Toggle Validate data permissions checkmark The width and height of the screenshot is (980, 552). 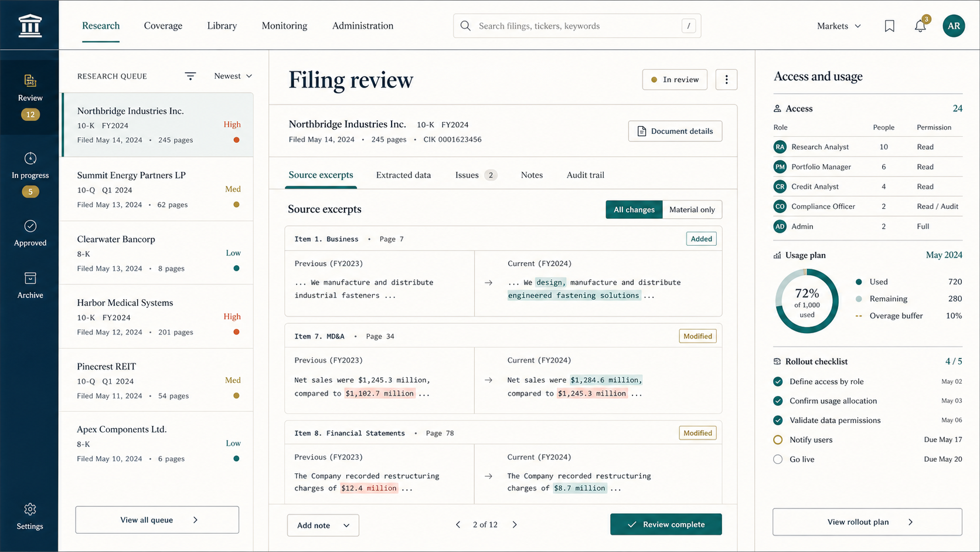click(x=778, y=420)
